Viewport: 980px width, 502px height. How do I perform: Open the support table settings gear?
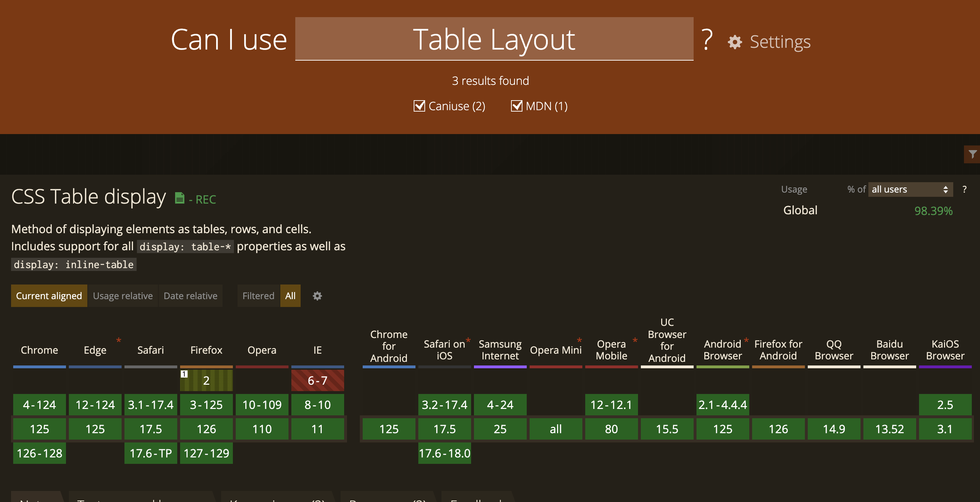[317, 296]
